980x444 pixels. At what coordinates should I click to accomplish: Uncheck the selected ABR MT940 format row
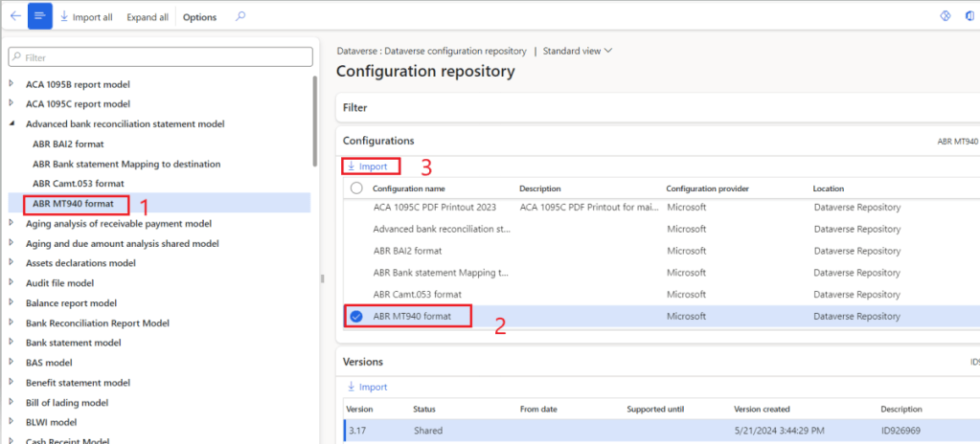(x=356, y=317)
